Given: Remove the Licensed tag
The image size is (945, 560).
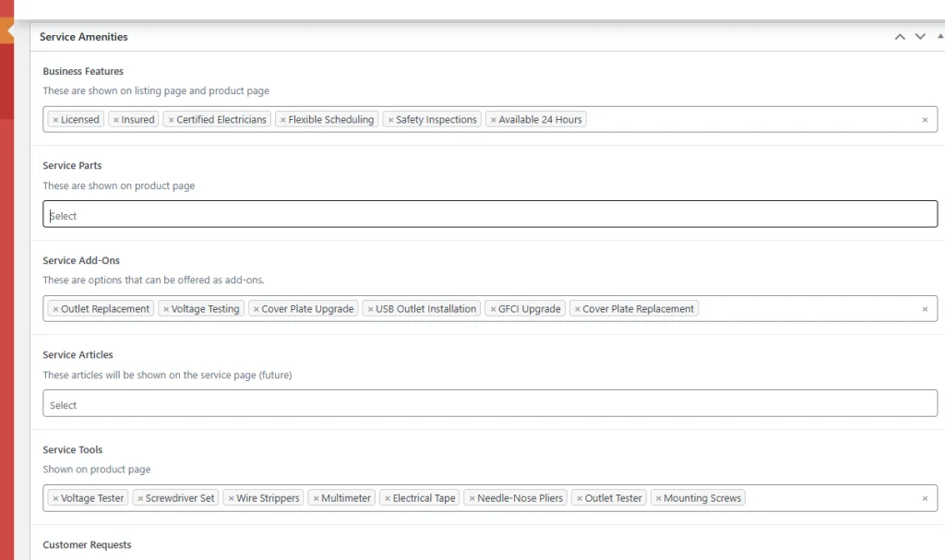Looking at the screenshot, I should point(55,120).
